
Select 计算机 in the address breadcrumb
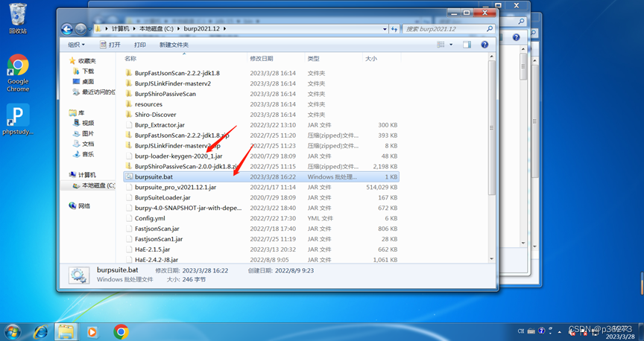click(121, 29)
